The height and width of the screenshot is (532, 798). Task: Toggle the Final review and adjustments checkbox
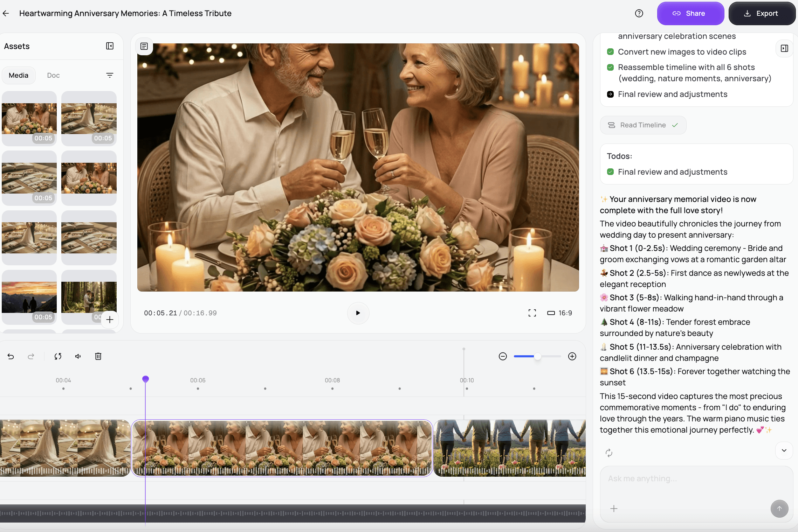610,172
